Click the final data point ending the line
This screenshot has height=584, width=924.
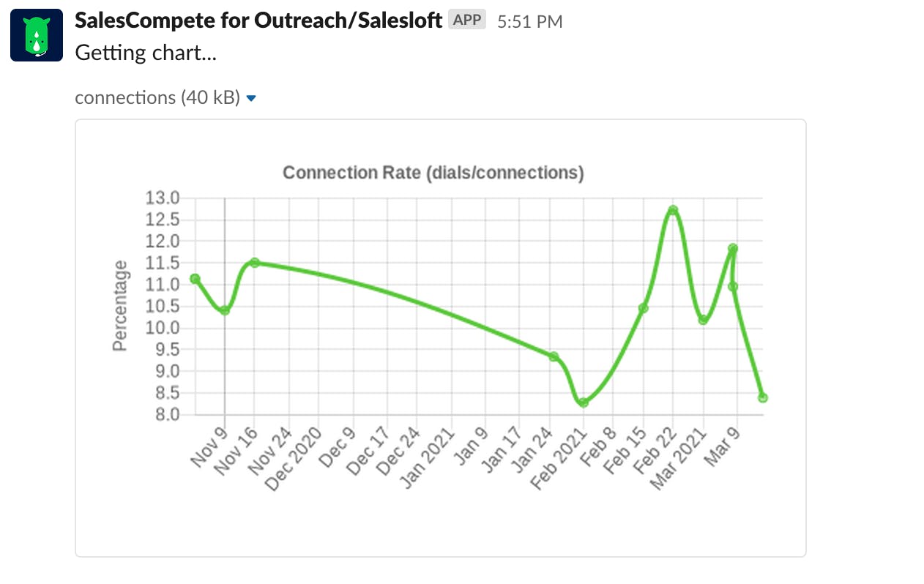coord(762,397)
